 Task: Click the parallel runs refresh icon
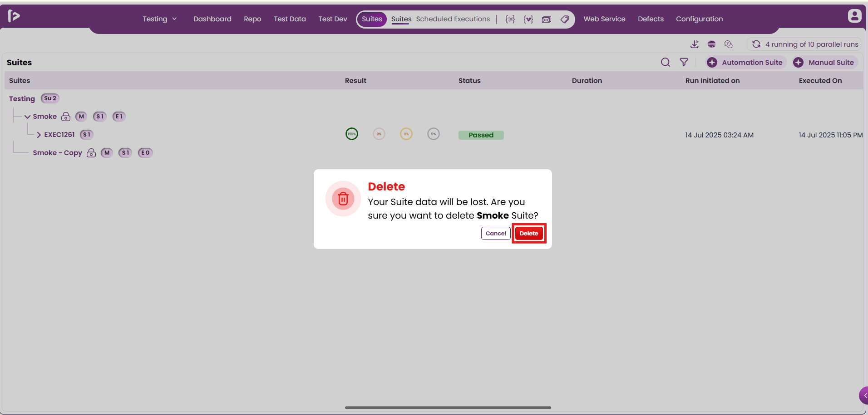(x=756, y=44)
